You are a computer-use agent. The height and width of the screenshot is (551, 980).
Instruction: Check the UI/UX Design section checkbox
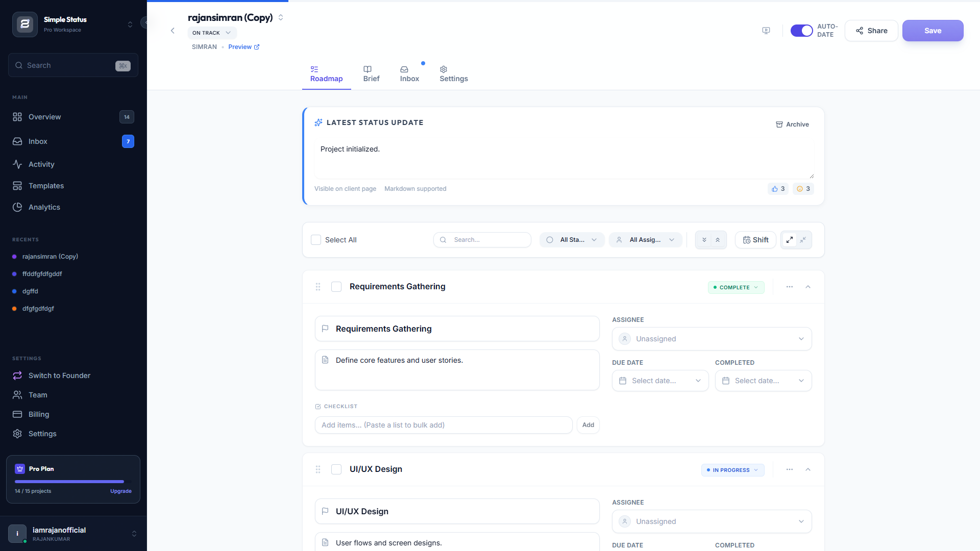click(336, 469)
